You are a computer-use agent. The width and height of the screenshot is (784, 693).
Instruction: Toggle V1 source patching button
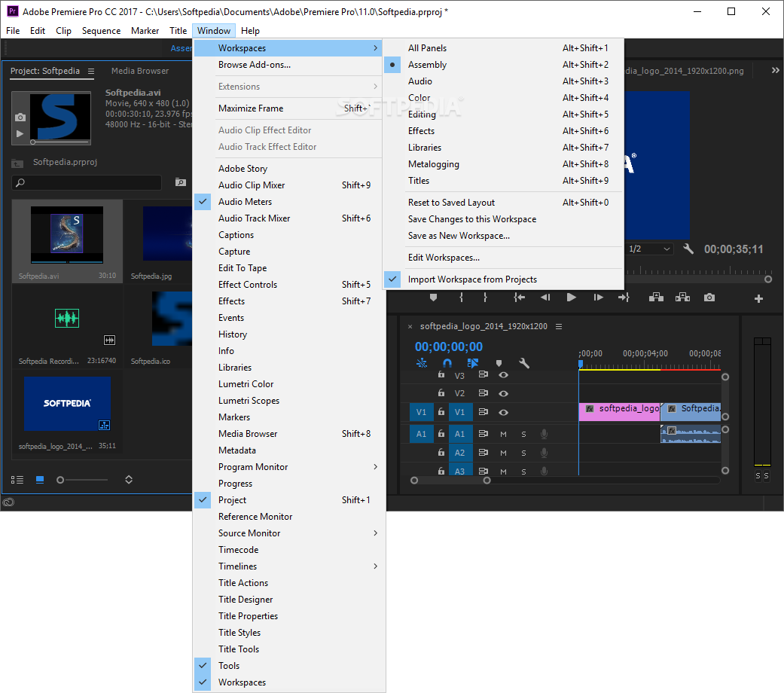[x=421, y=413]
